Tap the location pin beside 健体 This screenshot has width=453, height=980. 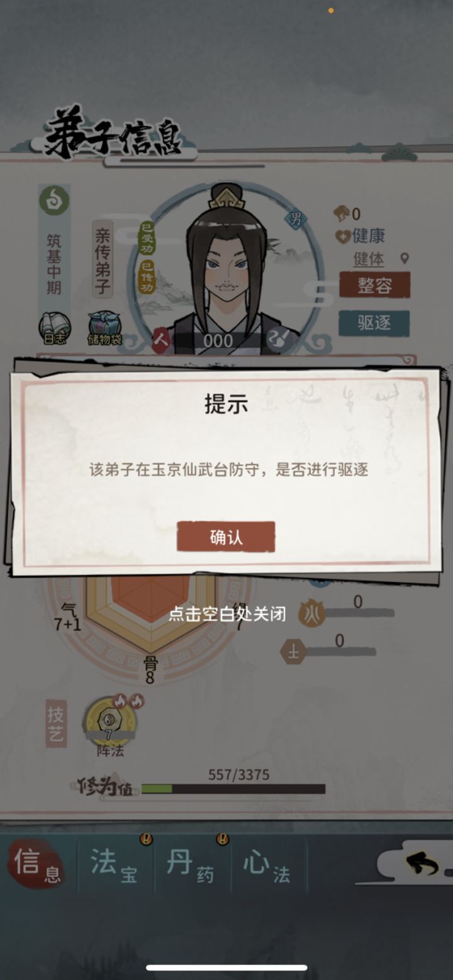(405, 259)
